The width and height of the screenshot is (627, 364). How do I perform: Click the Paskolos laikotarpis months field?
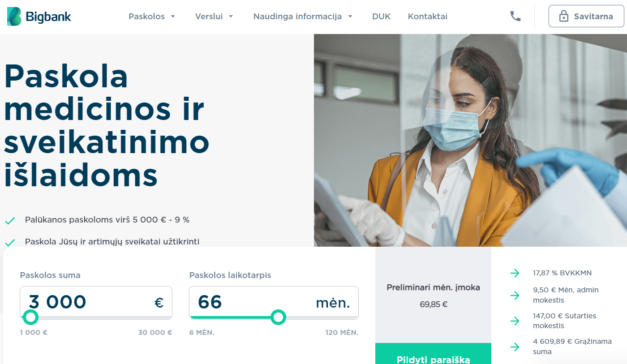click(x=274, y=302)
